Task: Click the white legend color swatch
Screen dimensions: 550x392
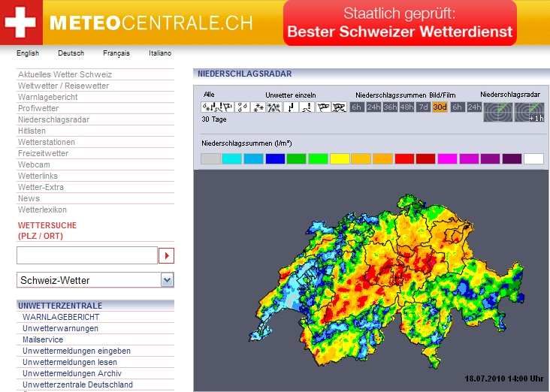Action: coord(533,159)
